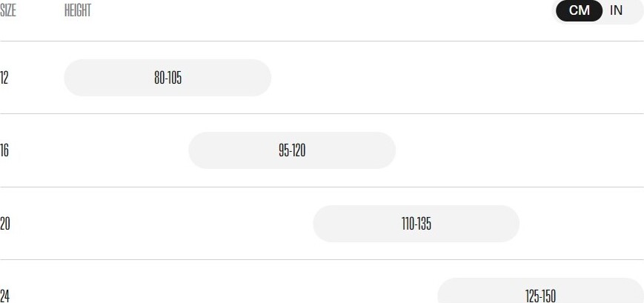Click the digits 95 in size 16 row
The width and height of the screenshot is (644, 303).
pyautogui.click(x=284, y=150)
